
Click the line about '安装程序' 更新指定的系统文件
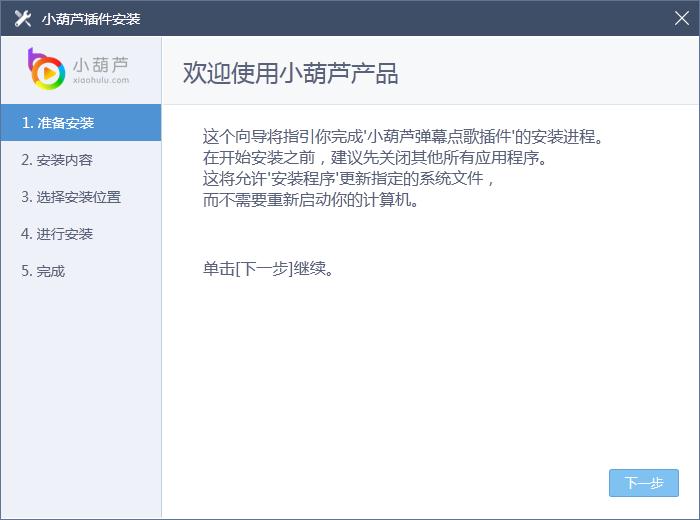(x=348, y=179)
